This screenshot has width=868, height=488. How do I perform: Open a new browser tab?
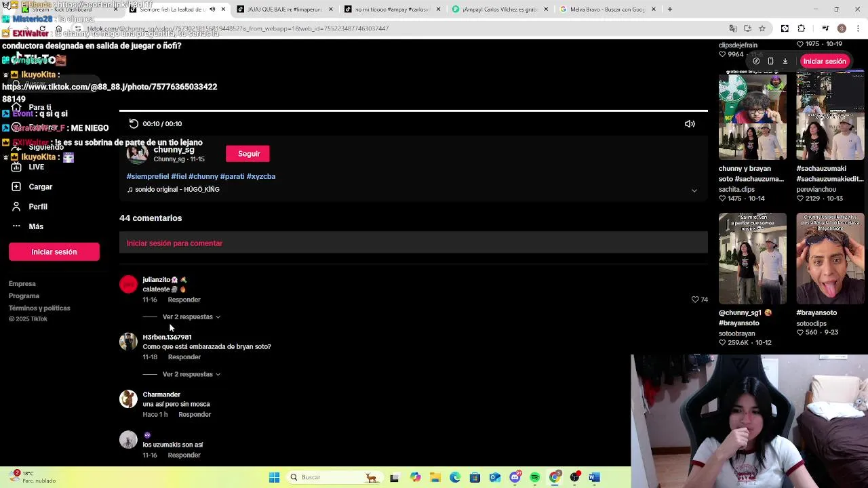[x=669, y=9]
